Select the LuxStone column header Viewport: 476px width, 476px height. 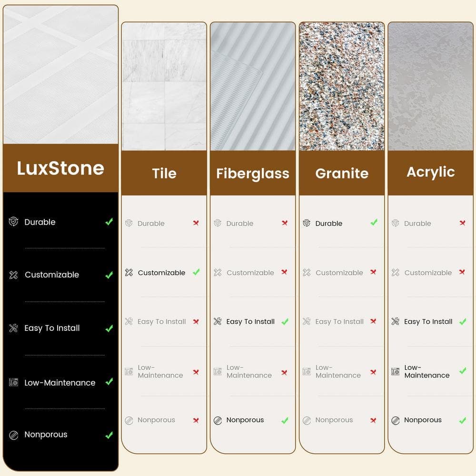click(61, 168)
